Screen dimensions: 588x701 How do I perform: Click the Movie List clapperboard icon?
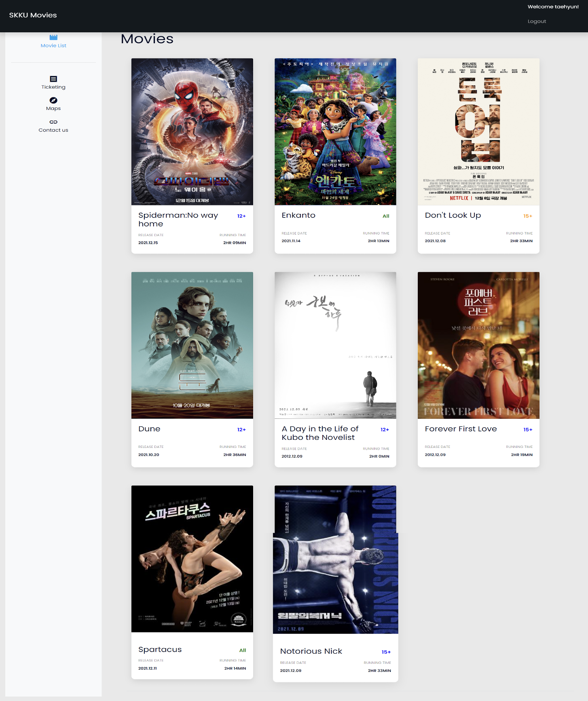[53, 37]
